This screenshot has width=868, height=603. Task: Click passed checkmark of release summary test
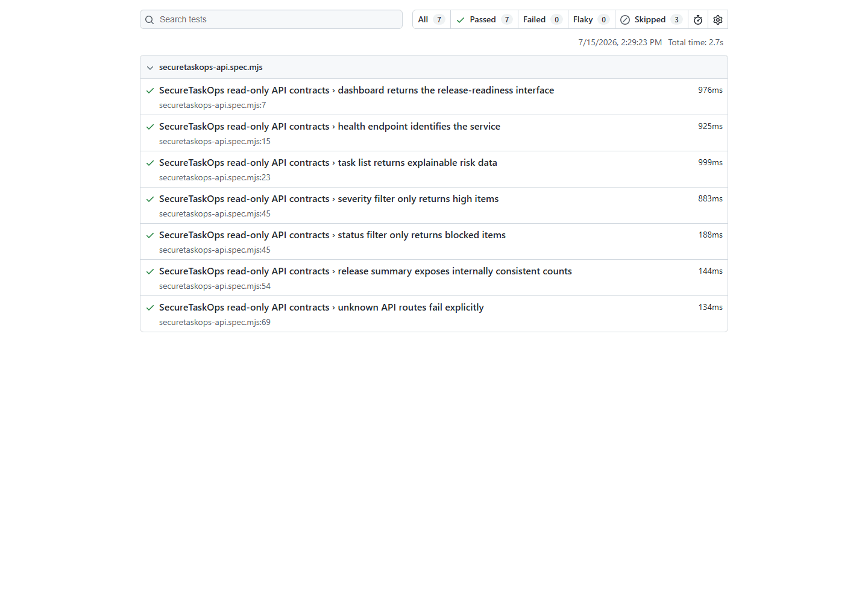coord(150,272)
